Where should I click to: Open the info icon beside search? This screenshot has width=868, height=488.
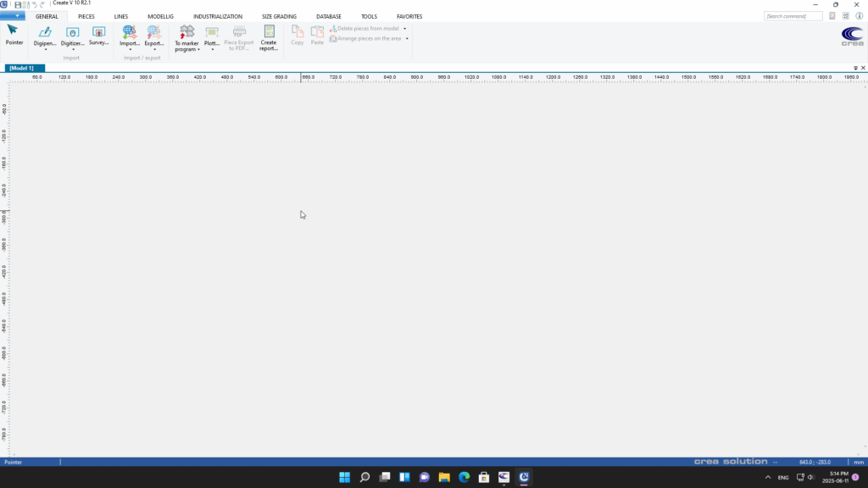(859, 16)
